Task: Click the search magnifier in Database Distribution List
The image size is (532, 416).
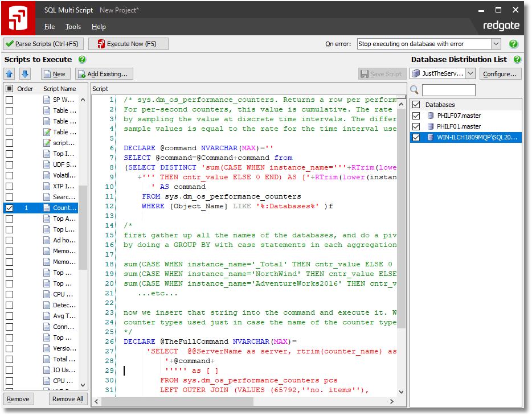Action: point(414,89)
